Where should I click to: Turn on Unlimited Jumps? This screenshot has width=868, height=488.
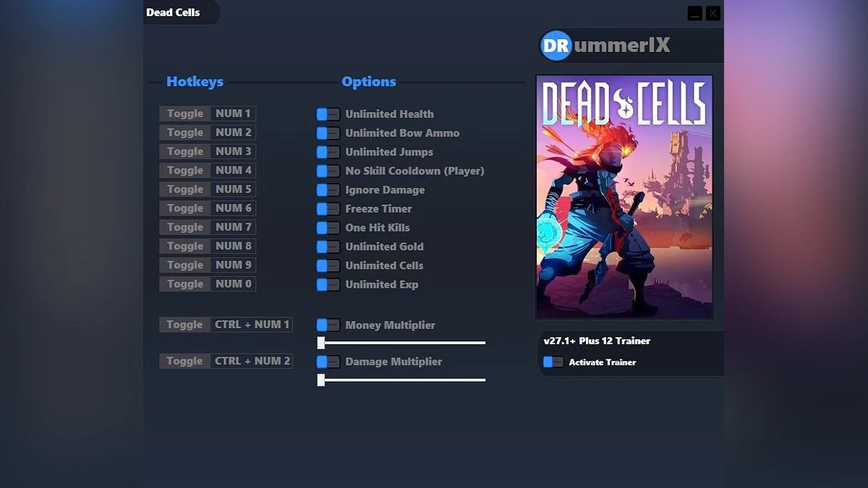coord(327,152)
